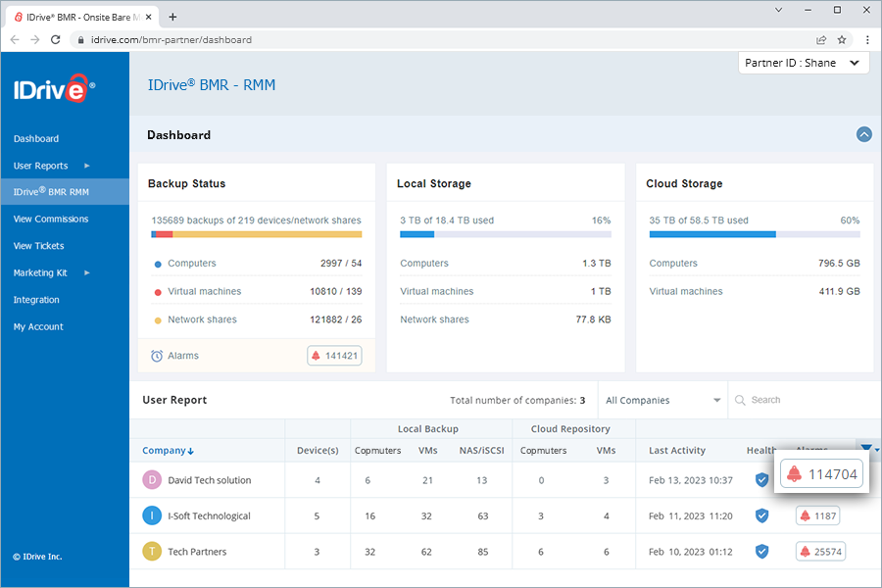Click the Alarms clock icon
Screen dimensions: 882x588
pyautogui.click(x=157, y=356)
